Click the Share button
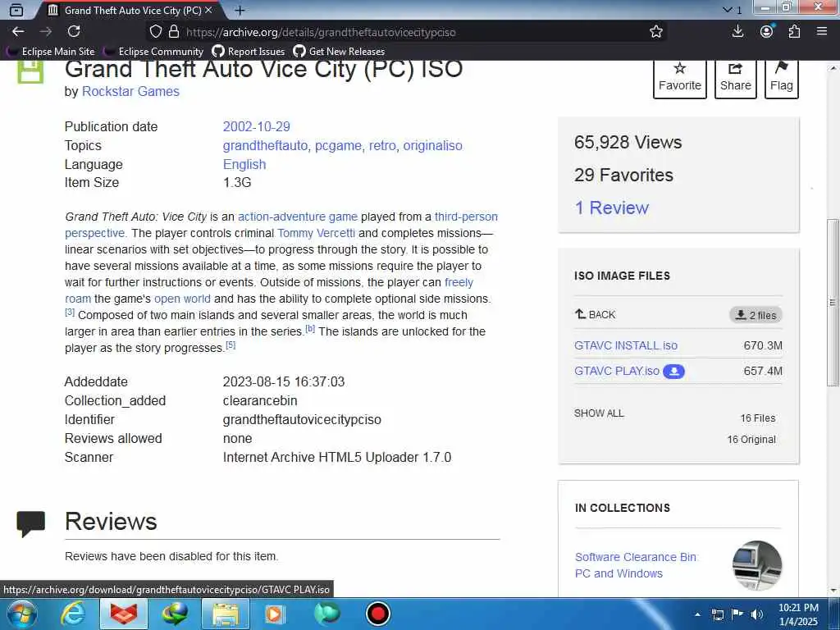This screenshot has width=840, height=630. pyautogui.click(x=735, y=79)
